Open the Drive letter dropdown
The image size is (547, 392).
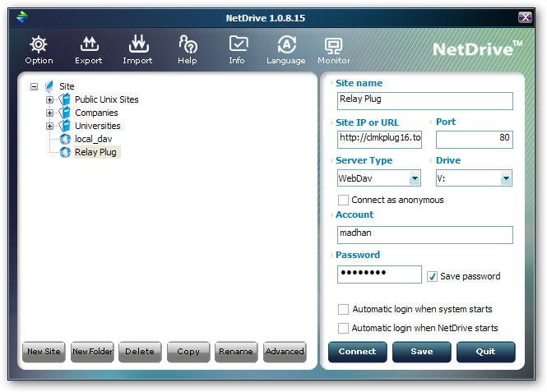(506, 178)
